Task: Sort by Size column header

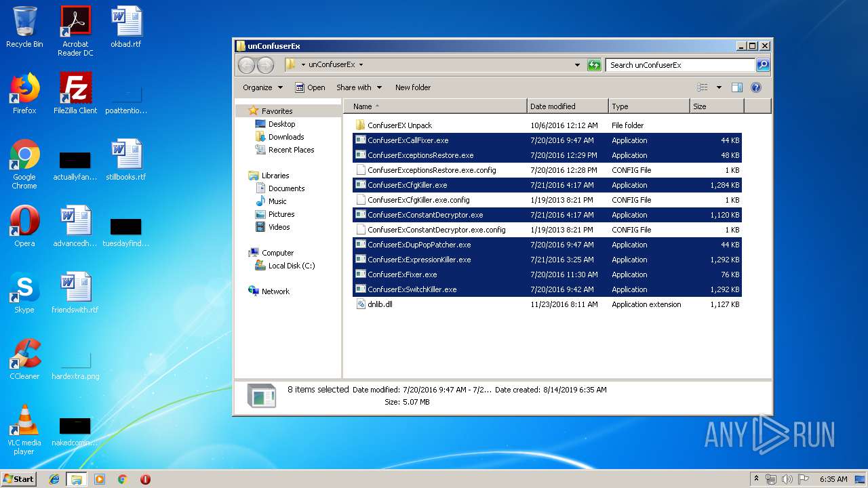Action: point(717,106)
